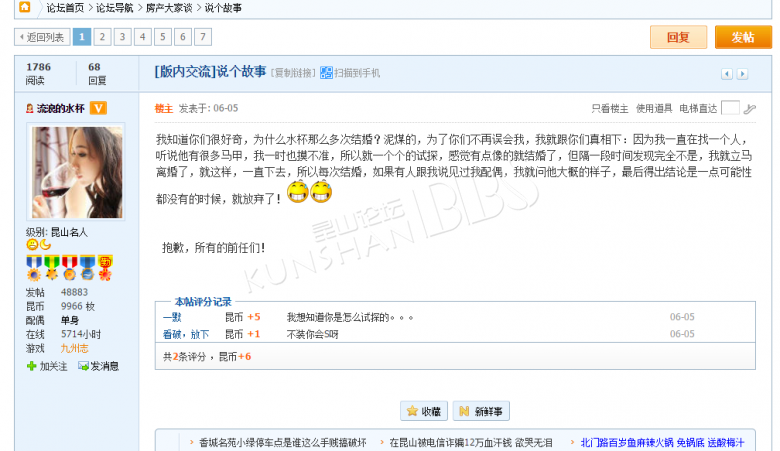The image size is (780, 451).
Task: Click the orange V verified badge
Action: pyautogui.click(x=98, y=108)
